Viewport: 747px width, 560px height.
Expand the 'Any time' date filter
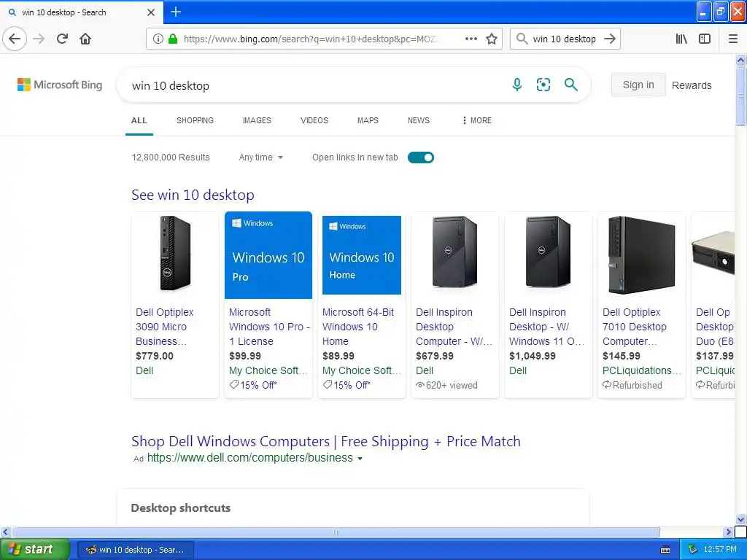(261, 157)
